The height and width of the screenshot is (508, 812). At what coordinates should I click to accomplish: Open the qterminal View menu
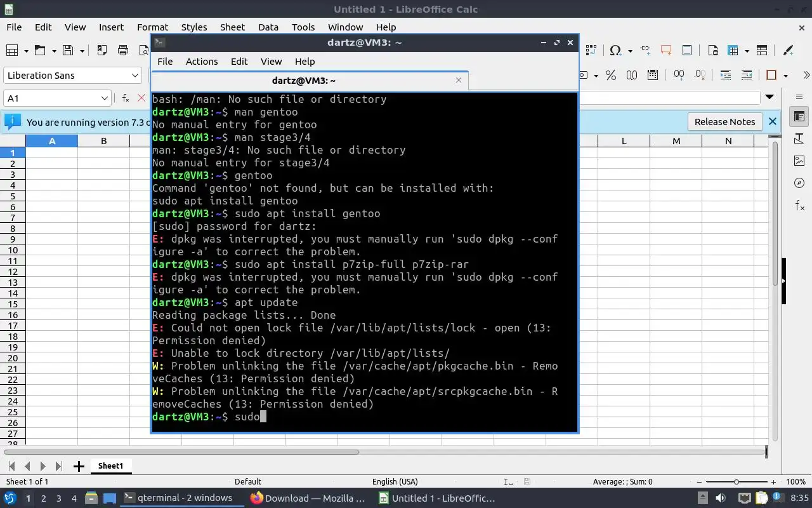click(271, 62)
